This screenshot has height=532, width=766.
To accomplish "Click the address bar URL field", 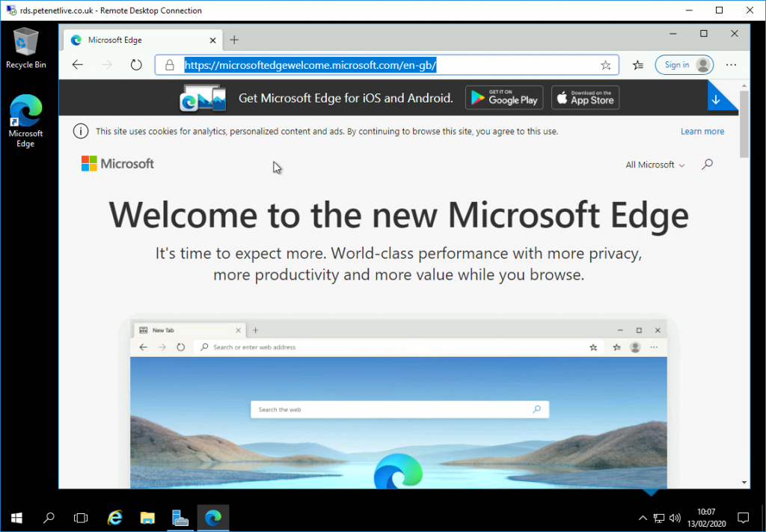I will [x=374, y=65].
